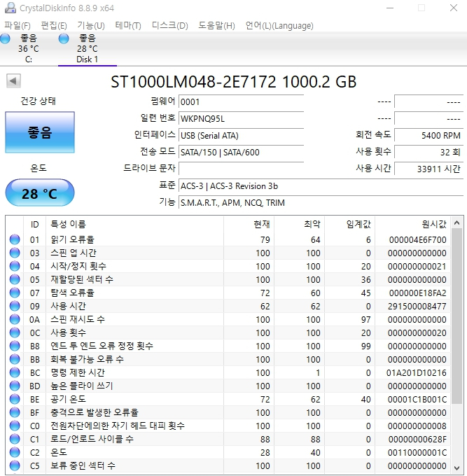467x476 pixels.
Task: Click the 기능 field with S.M.A.R.T., APM
Action: point(321,202)
